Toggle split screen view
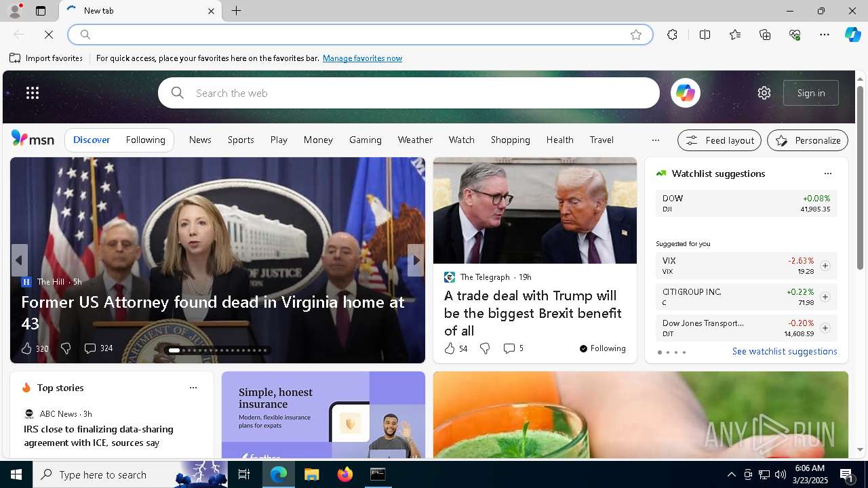The width and height of the screenshot is (868, 488). coord(705,35)
